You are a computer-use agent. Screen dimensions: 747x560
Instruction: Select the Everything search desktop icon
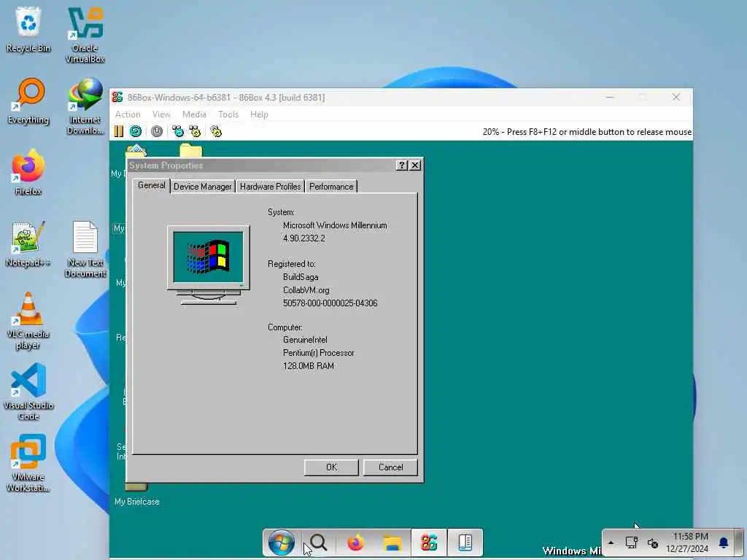(28, 101)
